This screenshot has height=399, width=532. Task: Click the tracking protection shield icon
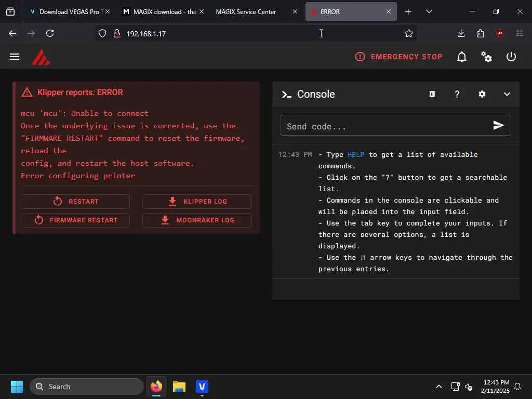pos(102,33)
